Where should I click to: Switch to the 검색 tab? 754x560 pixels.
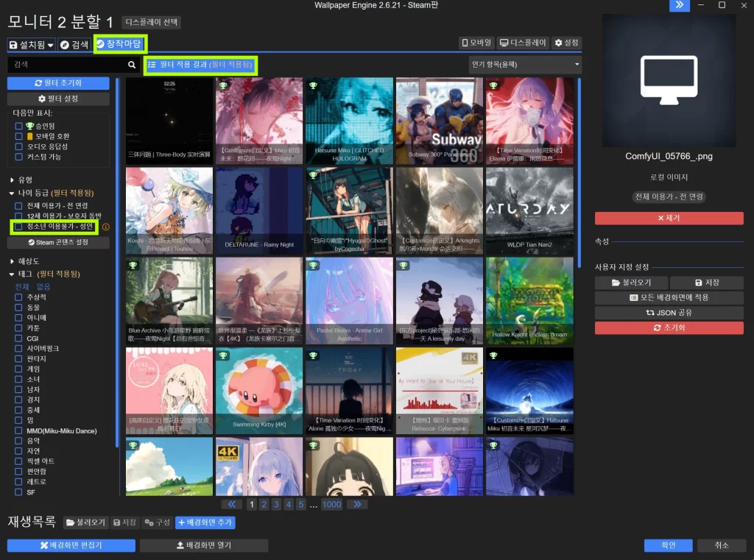pyautogui.click(x=74, y=45)
